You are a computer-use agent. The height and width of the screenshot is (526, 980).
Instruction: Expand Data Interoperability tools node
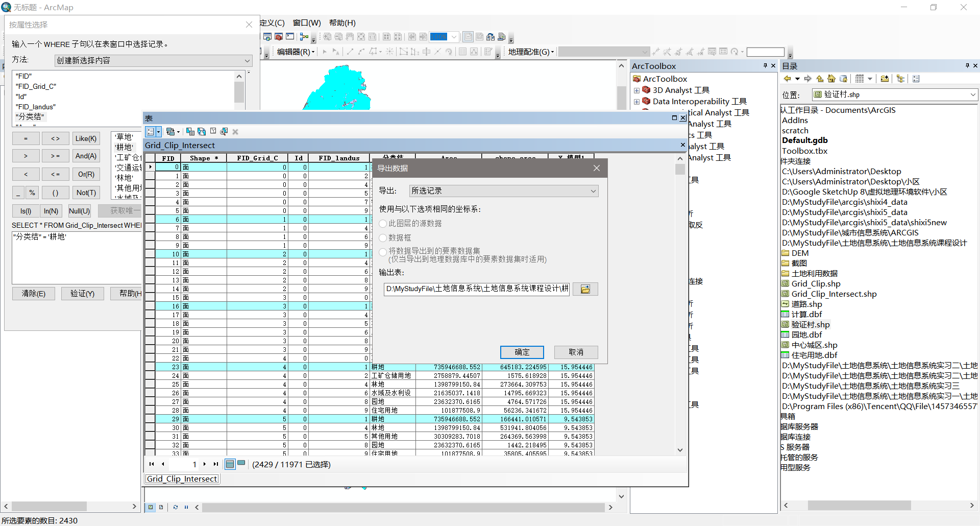636,102
